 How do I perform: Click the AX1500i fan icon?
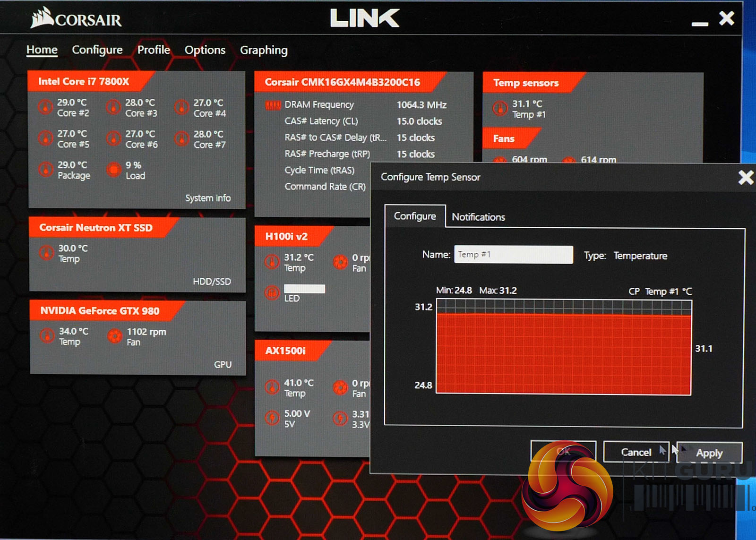[x=340, y=388]
